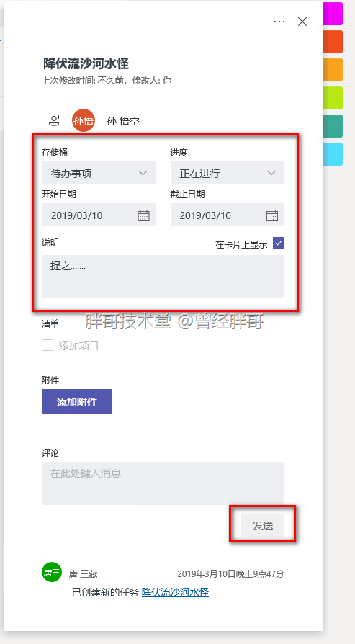
Task: Click the 孙悟 avatar circle
Action: point(84,121)
